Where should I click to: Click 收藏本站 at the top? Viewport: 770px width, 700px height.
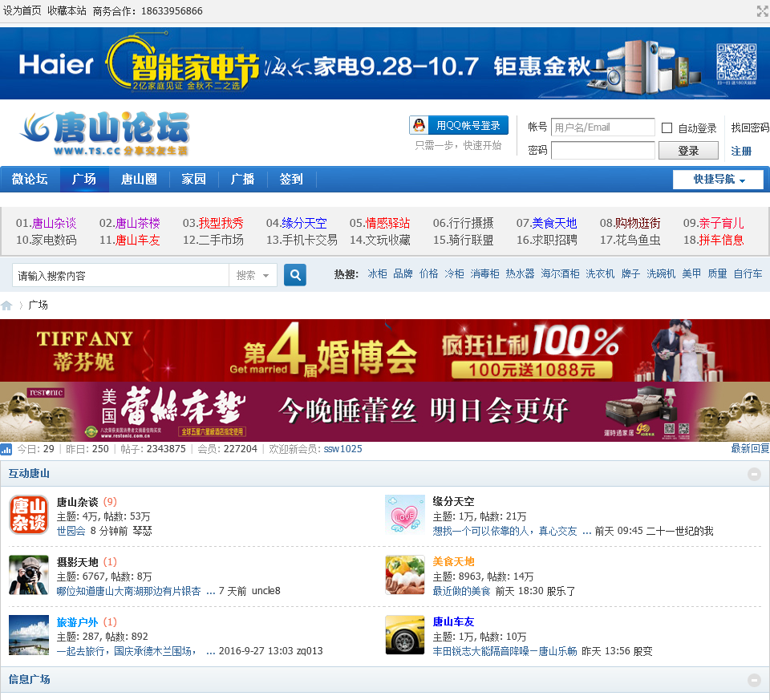point(67,10)
